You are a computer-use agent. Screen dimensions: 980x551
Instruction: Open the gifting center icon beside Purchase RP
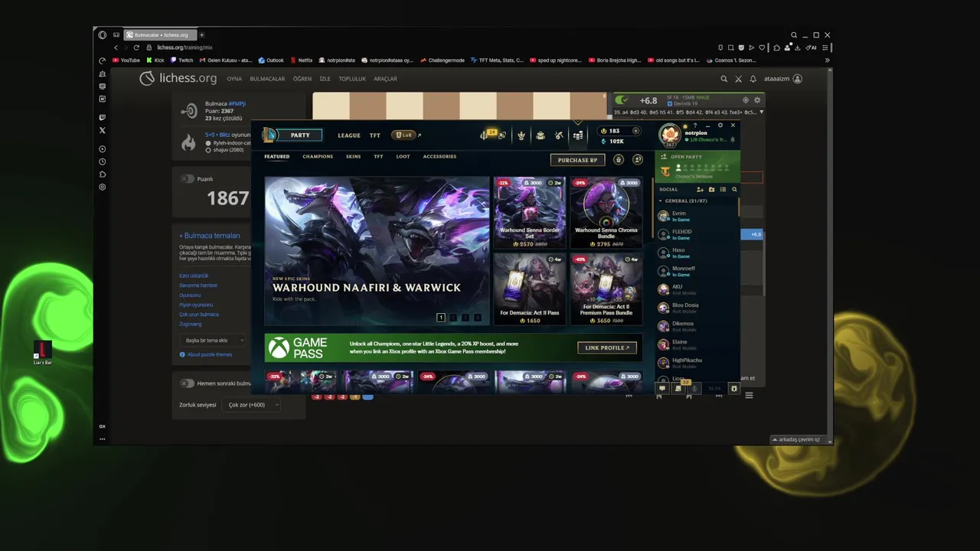[x=619, y=159]
